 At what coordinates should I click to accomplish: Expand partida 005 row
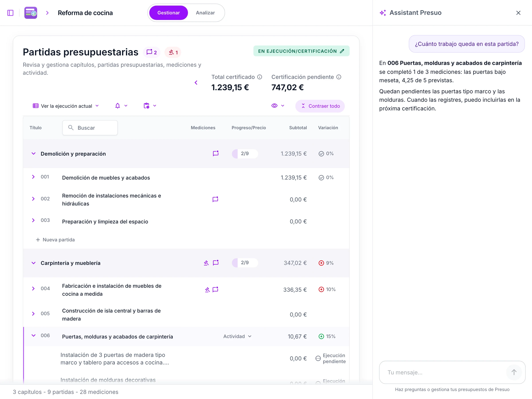click(33, 314)
